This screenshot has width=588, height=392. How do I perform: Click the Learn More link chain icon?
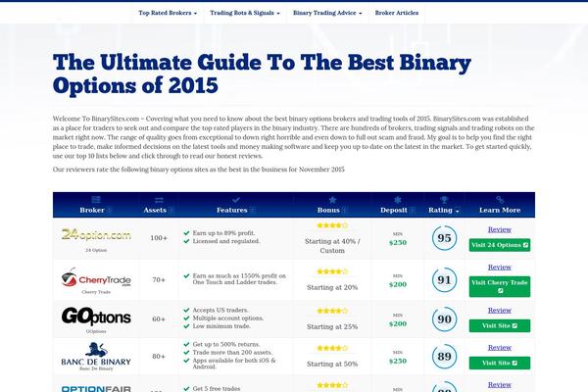pyautogui.click(x=500, y=200)
